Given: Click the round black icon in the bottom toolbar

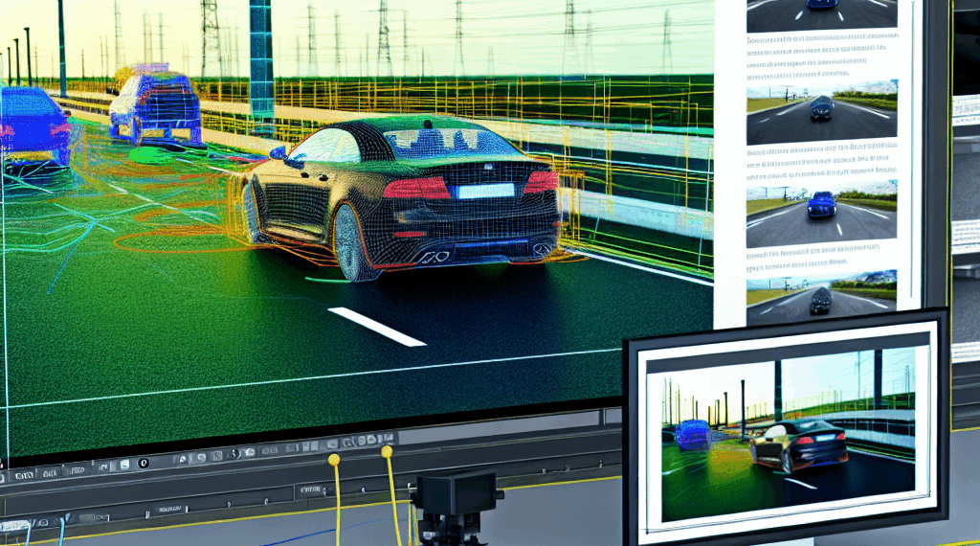Looking at the screenshot, I should tap(144, 463).
